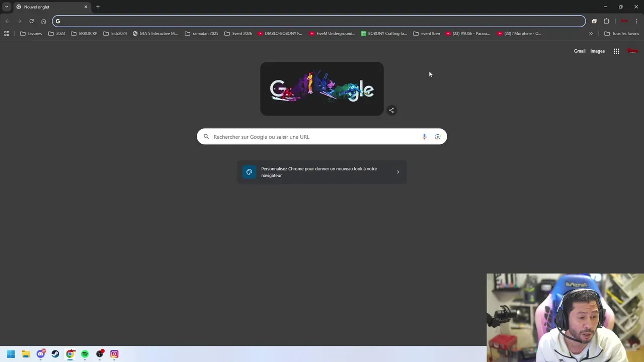644x362 pixels.
Task: Focus the Chrome address bar
Action: point(319,21)
